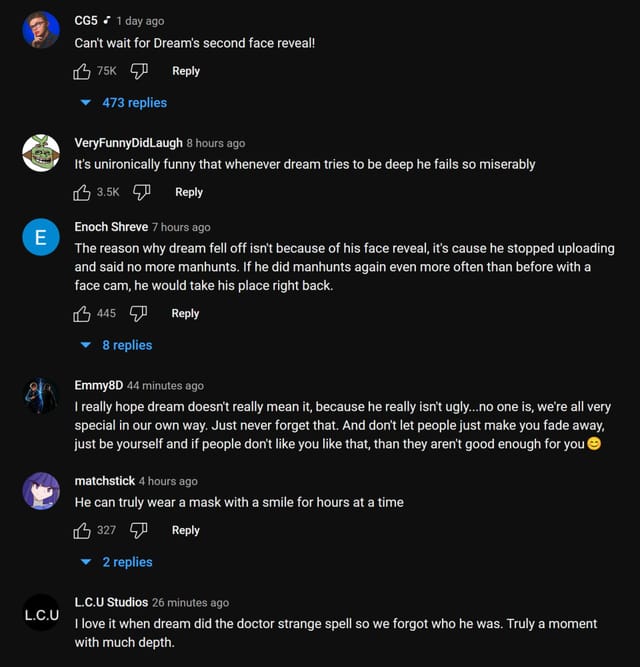Reply to CG5's comment

tap(186, 71)
